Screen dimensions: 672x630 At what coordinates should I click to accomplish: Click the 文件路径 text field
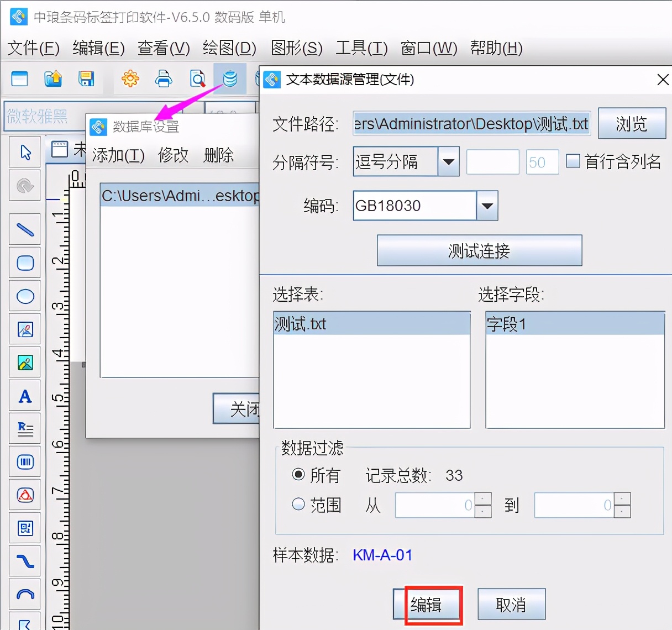(x=471, y=124)
